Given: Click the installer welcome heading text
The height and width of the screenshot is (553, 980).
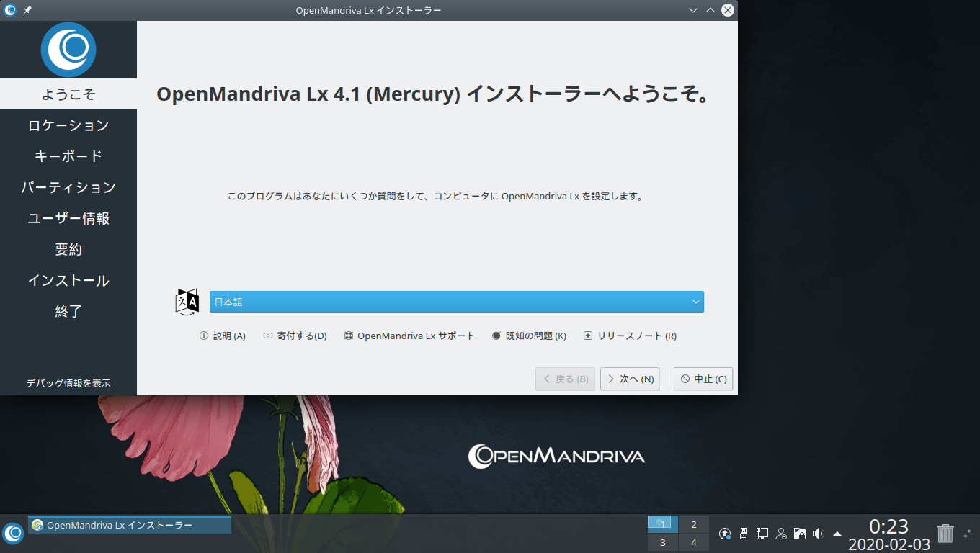Looking at the screenshot, I should click(432, 94).
